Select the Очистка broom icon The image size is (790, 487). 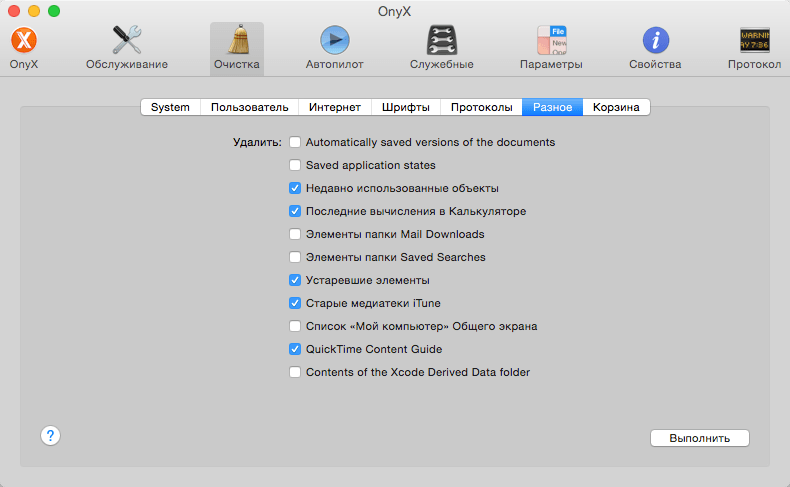pos(237,39)
